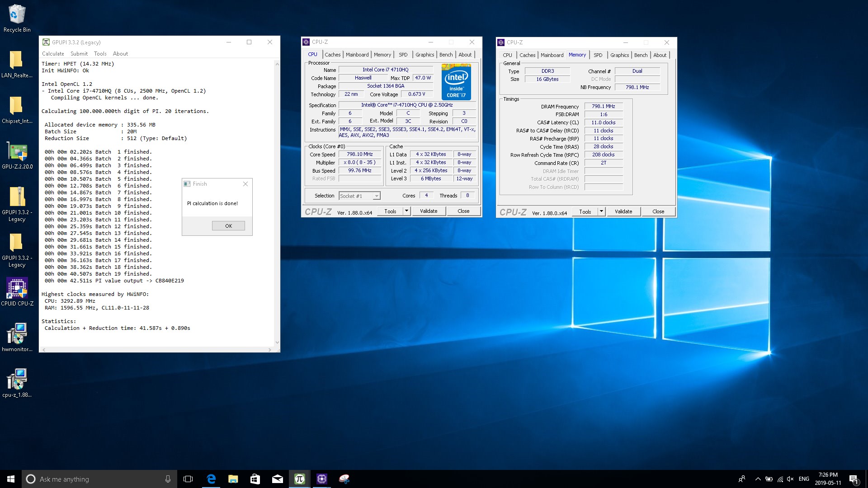Switch to Mainboard tab in left CPU-Z window
Screen dimensions: 868x488
pos(357,55)
